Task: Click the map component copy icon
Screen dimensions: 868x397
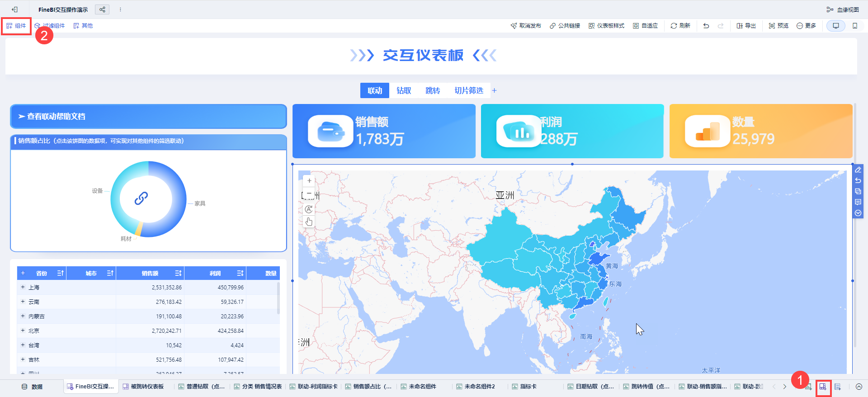Action: point(858,191)
